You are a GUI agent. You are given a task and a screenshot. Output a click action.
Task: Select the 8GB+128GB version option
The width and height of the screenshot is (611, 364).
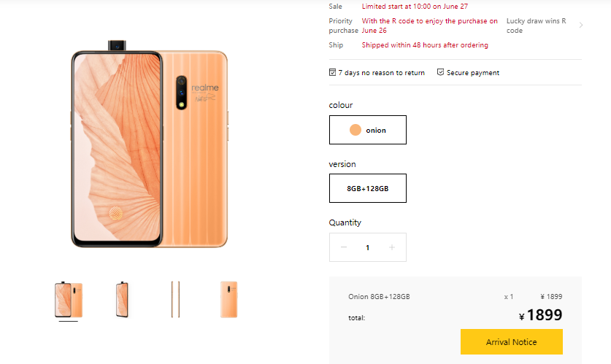(x=368, y=188)
